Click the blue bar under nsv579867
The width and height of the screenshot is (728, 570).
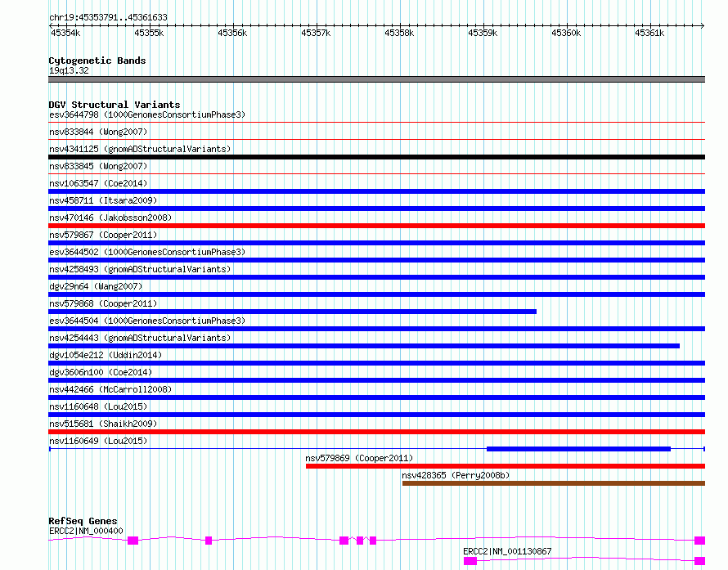376,243
